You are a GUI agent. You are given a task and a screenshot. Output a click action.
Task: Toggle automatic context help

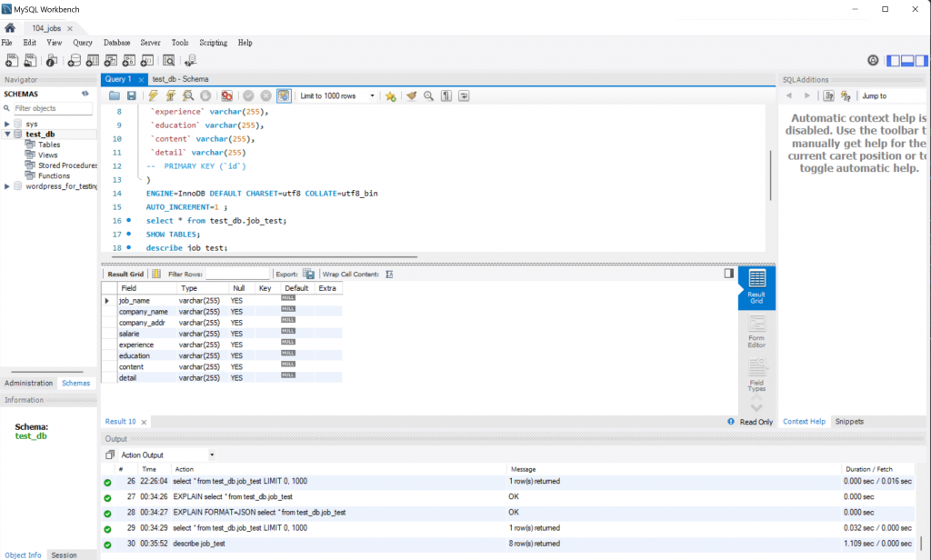846,95
